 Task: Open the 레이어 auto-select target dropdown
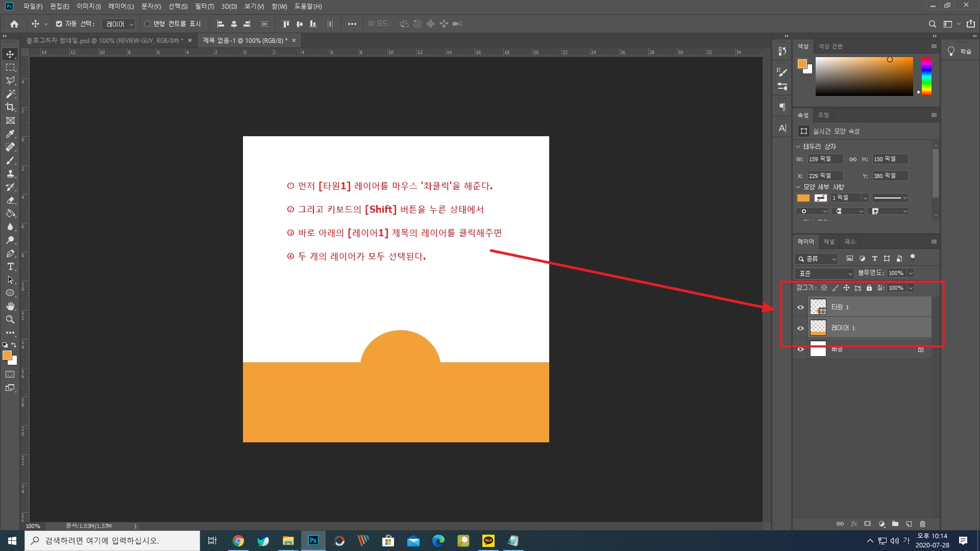point(119,24)
